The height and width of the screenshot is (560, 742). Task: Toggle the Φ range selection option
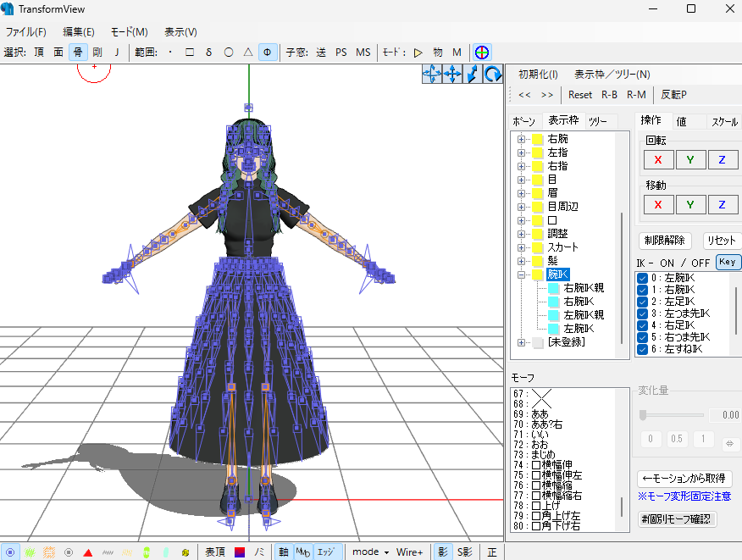click(x=268, y=52)
